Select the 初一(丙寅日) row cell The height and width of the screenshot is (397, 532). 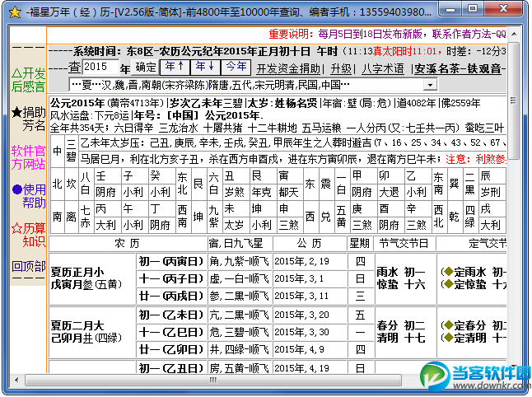[x=171, y=261]
